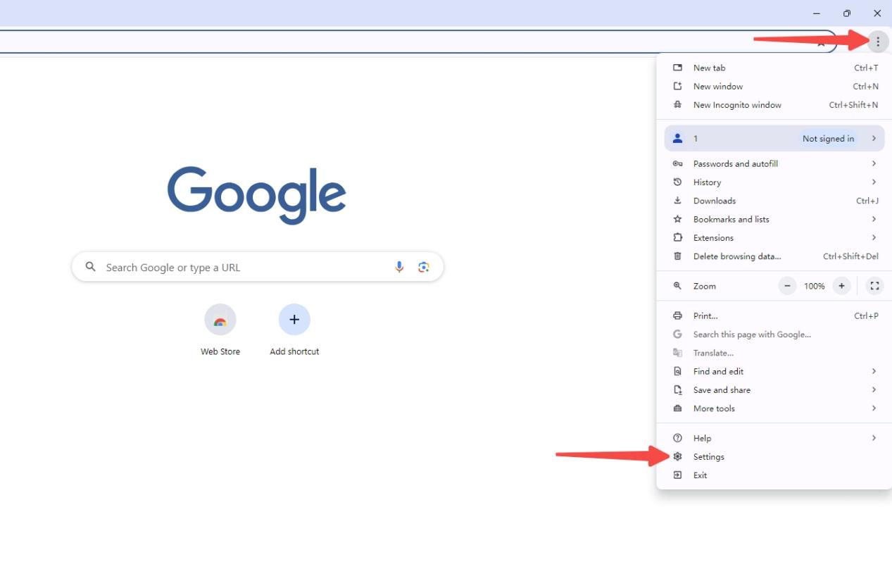The image size is (892, 588).
Task: Expand the History submenu arrow
Action: coord(874,182)
